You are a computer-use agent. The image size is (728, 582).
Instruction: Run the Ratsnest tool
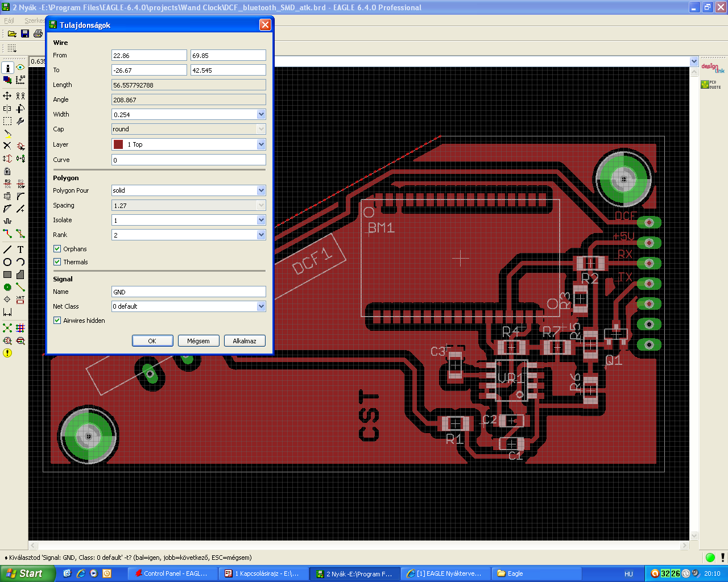[7, 328]
